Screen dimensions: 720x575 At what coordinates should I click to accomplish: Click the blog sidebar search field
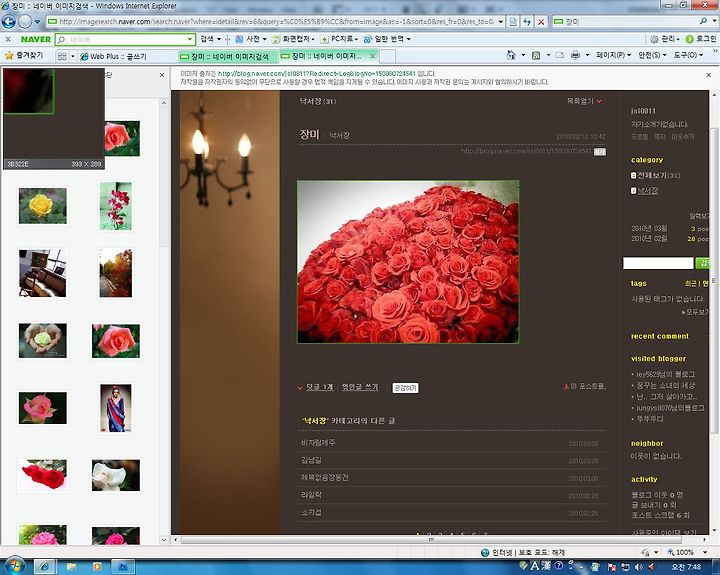(x=658, y=263)
